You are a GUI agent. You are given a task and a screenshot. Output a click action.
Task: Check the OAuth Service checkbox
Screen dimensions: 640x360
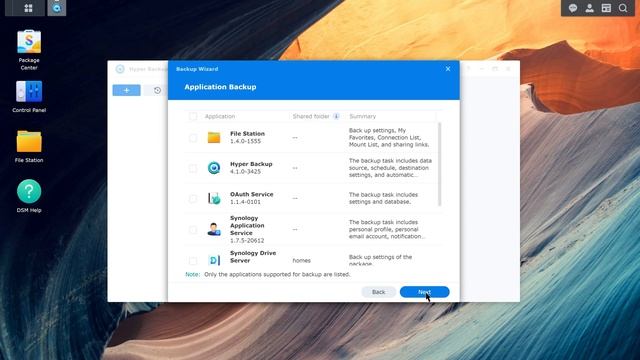193,199
